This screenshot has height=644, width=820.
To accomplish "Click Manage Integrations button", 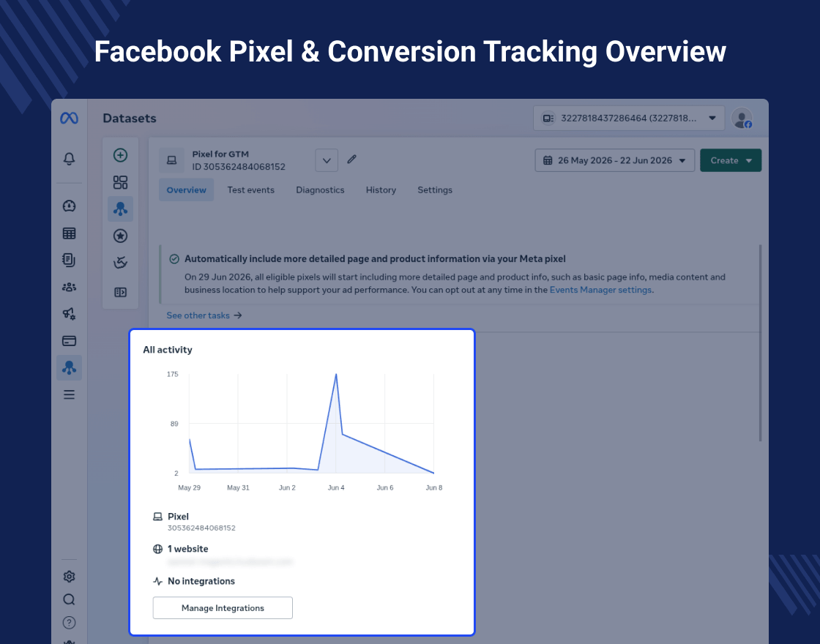I will (223, 608).
